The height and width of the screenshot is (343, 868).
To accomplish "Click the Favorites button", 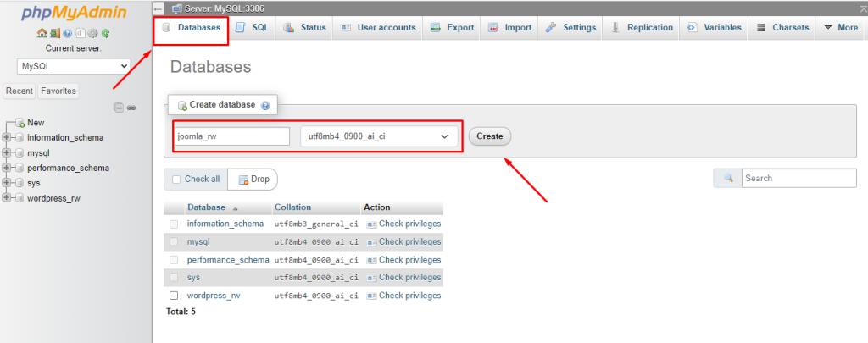I will 58,91.
